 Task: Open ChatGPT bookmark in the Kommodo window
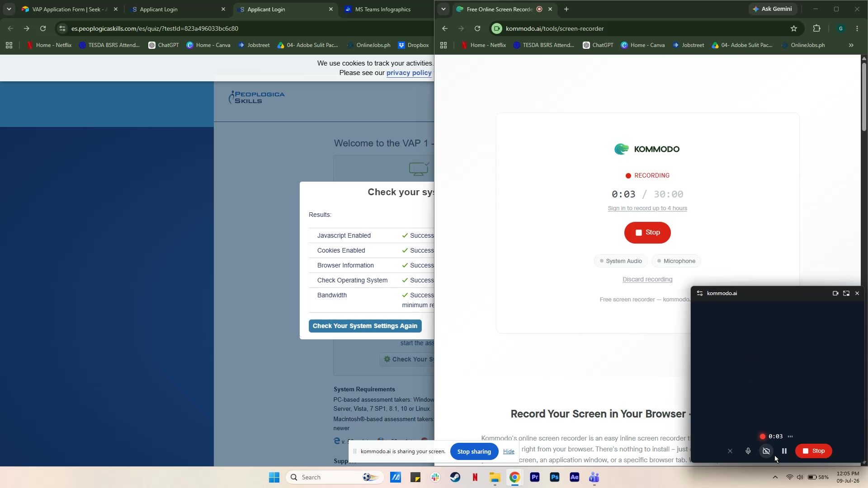pyautogui.click(x=598, y=45)
